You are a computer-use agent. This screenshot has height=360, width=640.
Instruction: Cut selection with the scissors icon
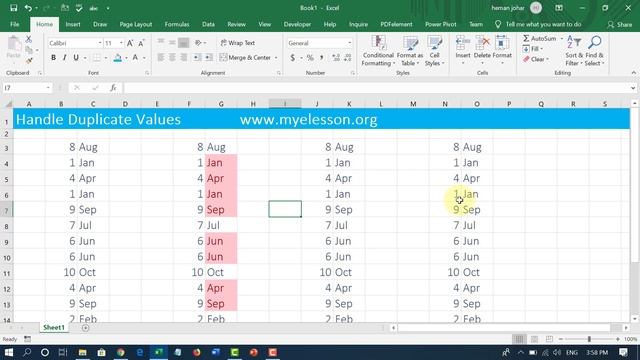[29, 39]
